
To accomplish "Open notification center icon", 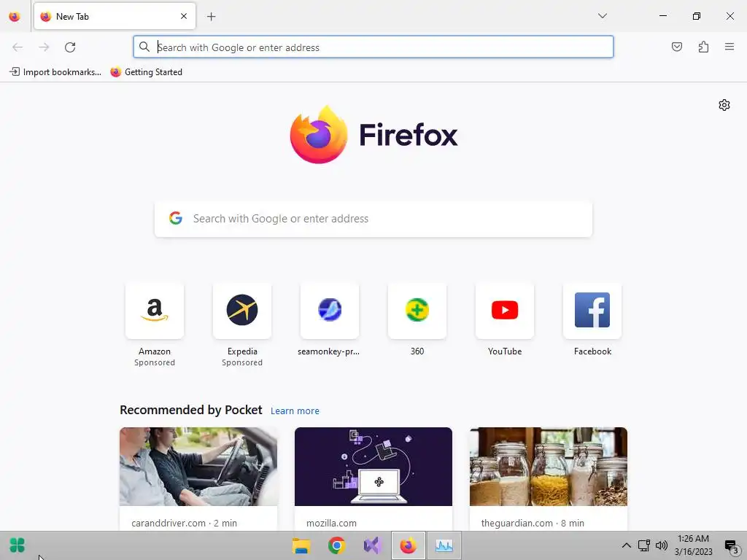I will click(731, 546).
